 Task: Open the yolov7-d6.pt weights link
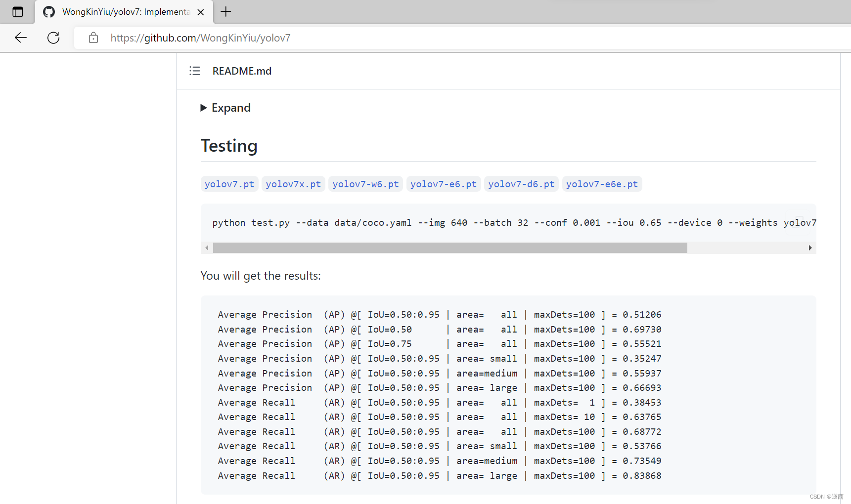point(521,184)
